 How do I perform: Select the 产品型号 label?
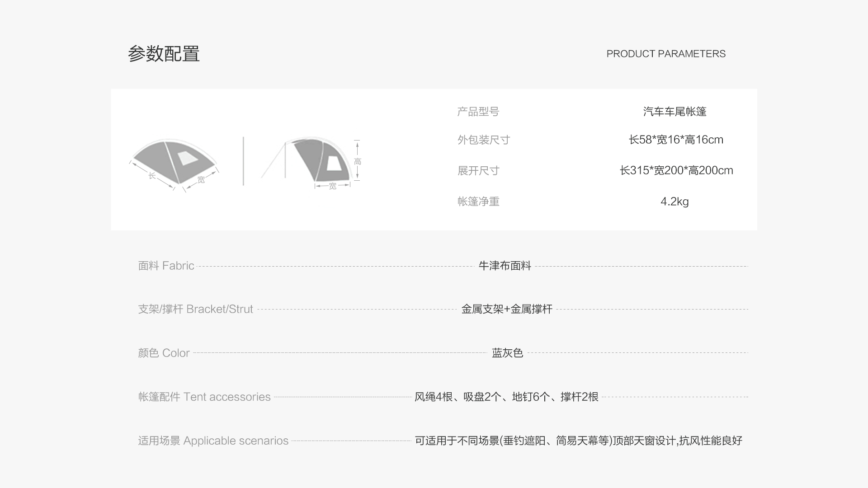tap(478, 112)
